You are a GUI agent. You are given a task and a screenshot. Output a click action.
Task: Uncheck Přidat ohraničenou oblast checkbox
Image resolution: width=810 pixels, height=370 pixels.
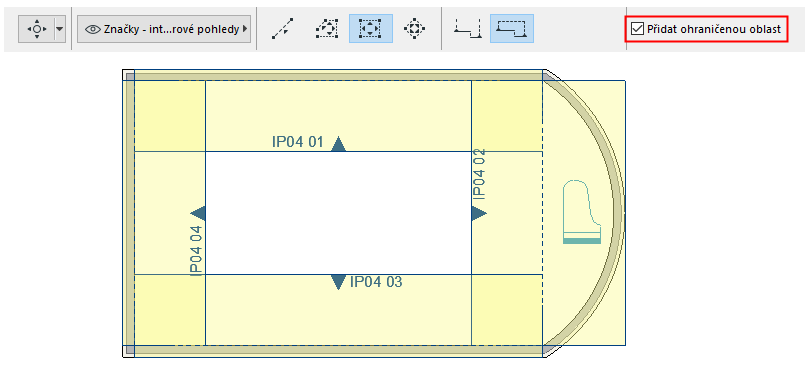point(638,29)
